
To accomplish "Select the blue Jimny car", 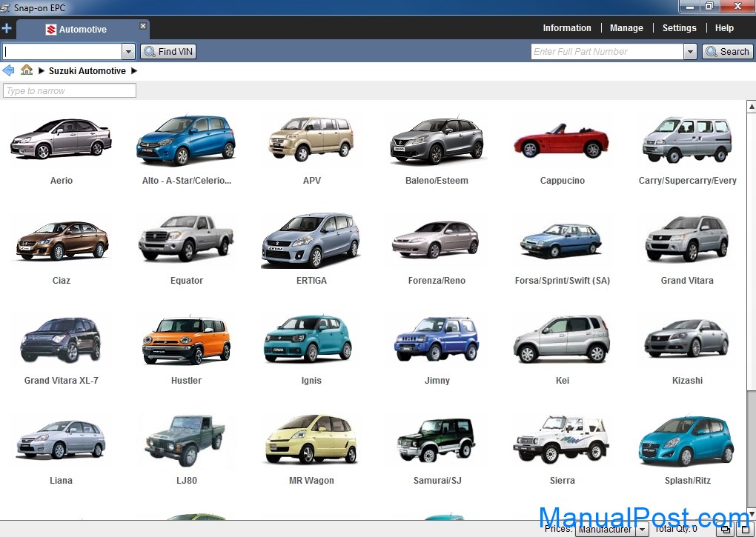I will [437, 339].
